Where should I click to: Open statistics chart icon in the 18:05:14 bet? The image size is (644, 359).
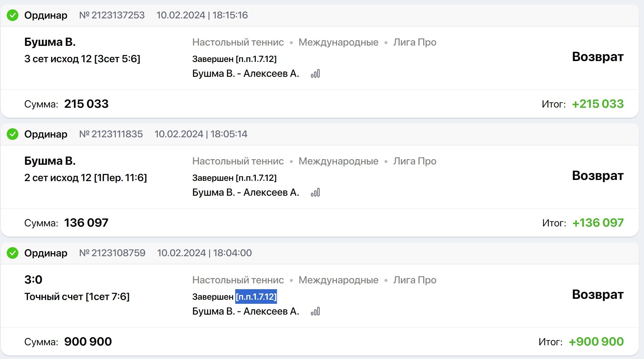315,192
